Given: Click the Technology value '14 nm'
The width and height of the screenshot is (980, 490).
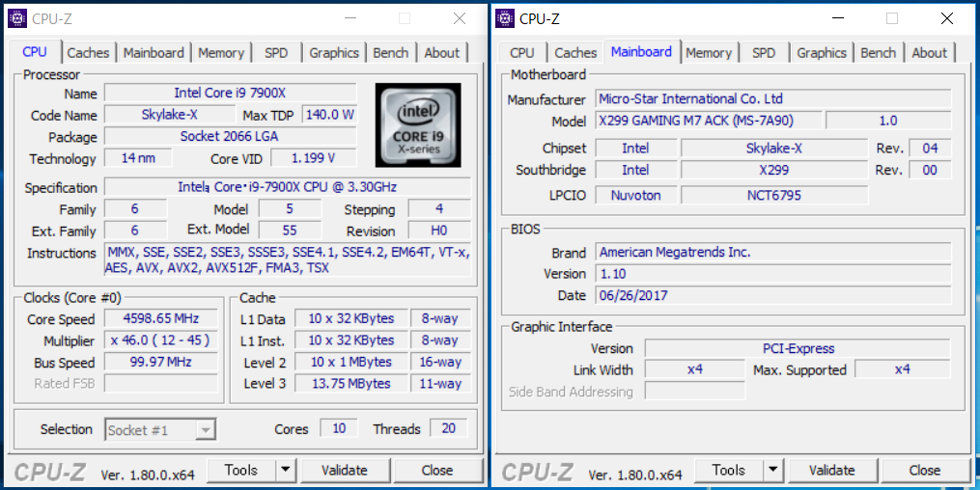Looking at the screenshot, I should point(138,158).
